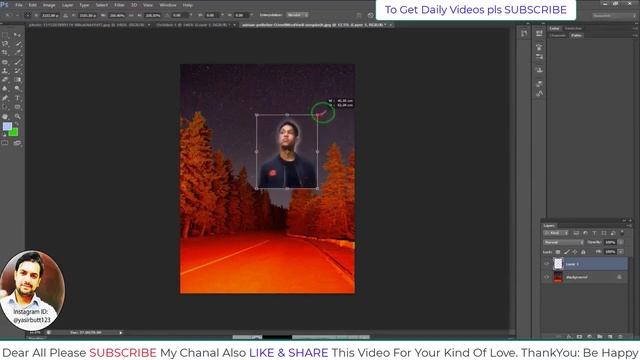Select the Brush tool
The height and width of the screenshot is (360, 640).
(x=18, y=62)
